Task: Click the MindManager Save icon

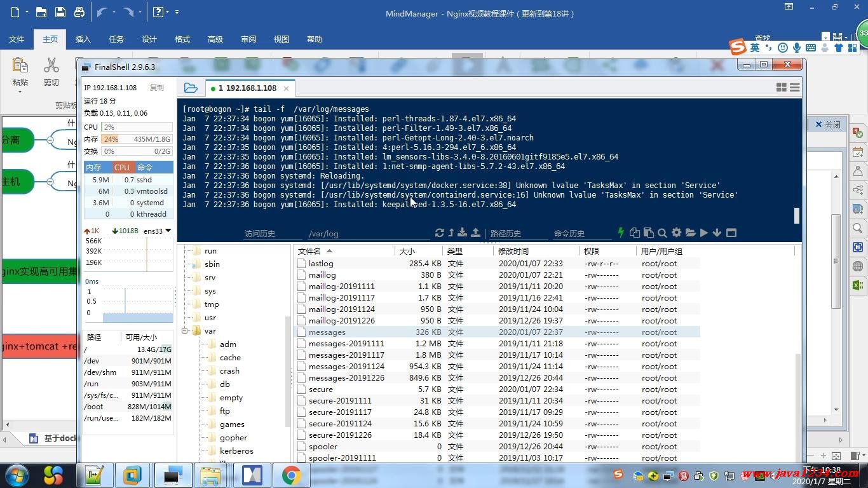Action: click(x=60, y=11)
